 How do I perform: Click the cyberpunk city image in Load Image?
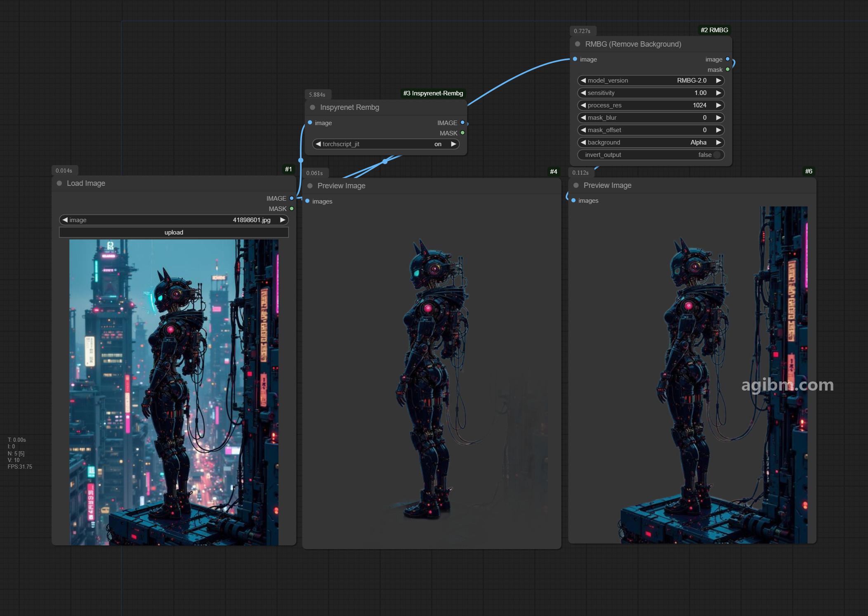pyautogui.click(x=174, y=392)
